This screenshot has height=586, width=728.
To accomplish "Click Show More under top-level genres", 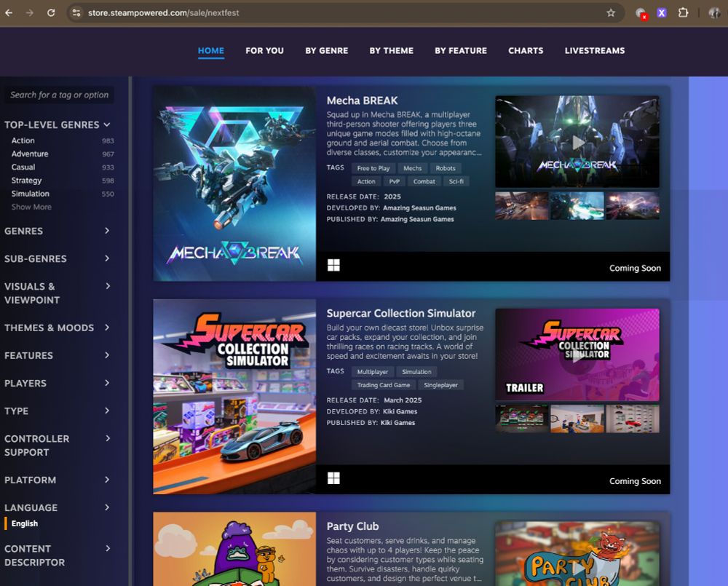I will 31,207.
